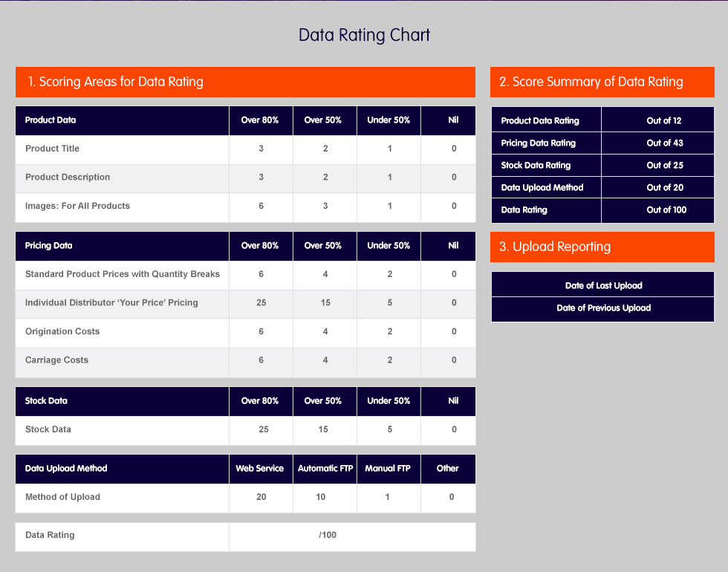Select the Out of 12 score cell
This screenshot has width=728, height=572.
click(x=664, y=120)
